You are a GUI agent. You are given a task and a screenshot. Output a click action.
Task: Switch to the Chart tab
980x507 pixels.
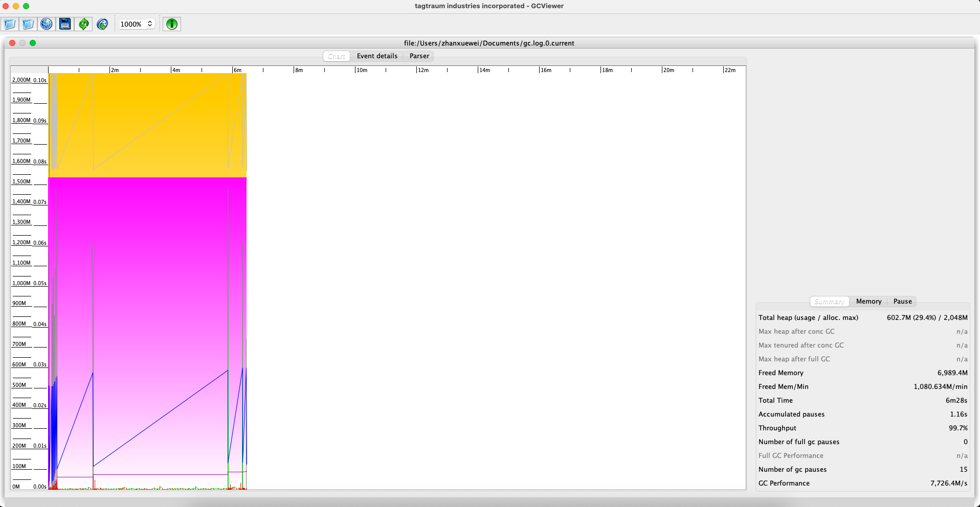tap(337, 56)
